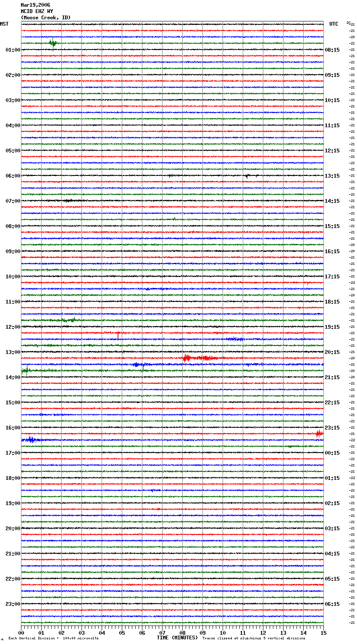
Task: Click the 04:15 UTC time label
Action: point(332,554)
